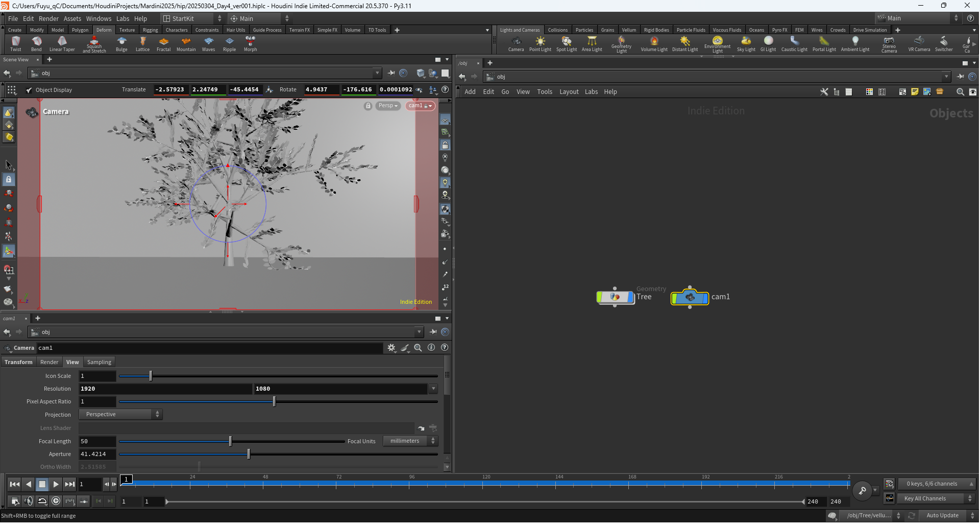Image resolution: width=980 pixels, height=527 pixels.
Task: Open the Resolution presets dropdown arrow
Action: 433,389
